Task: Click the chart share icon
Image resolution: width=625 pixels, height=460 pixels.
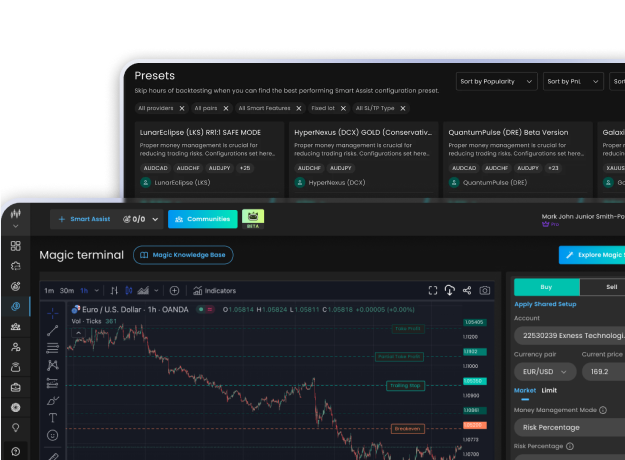Action: 467,290
